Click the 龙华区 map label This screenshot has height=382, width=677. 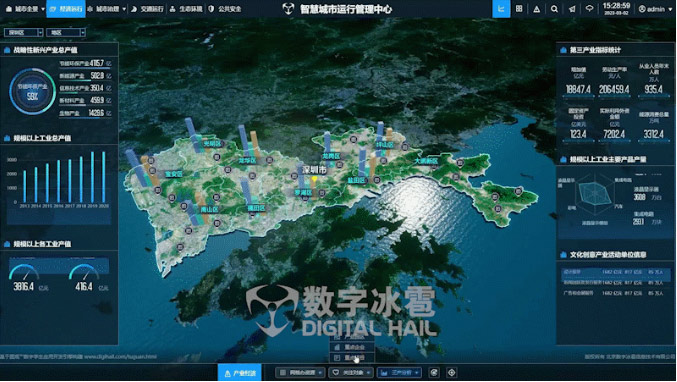coord(247,160)
